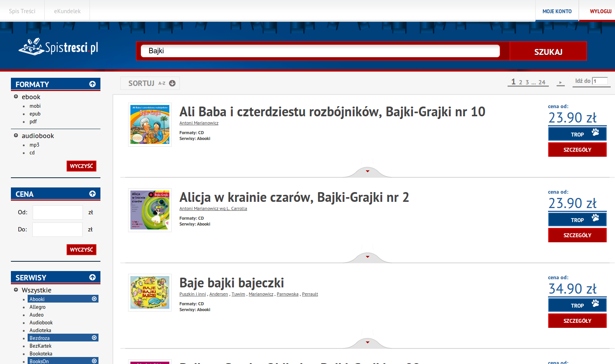Collapse the CENA panel arrow icon
The width and height of the screenshot is (615, 364).
pos(92,194)
